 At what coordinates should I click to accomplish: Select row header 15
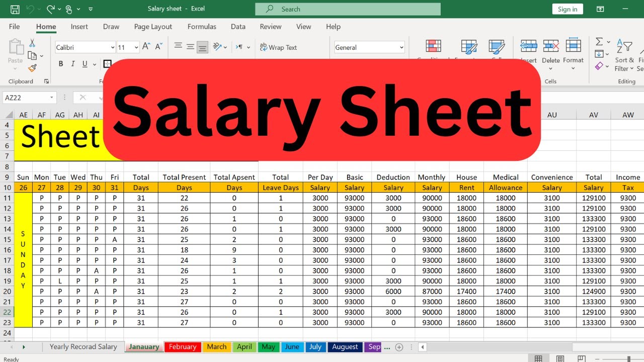pyautogui.click(x=7, y=239)
